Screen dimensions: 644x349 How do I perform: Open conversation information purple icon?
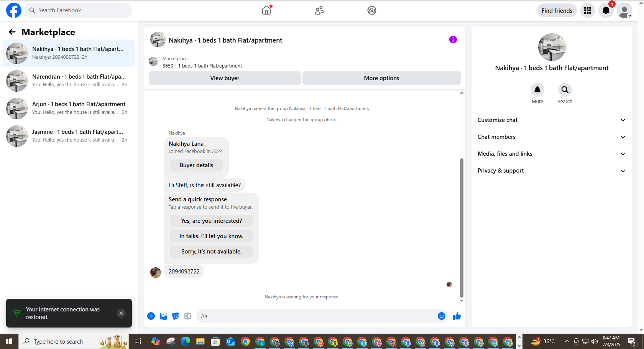tap(453, 40)
